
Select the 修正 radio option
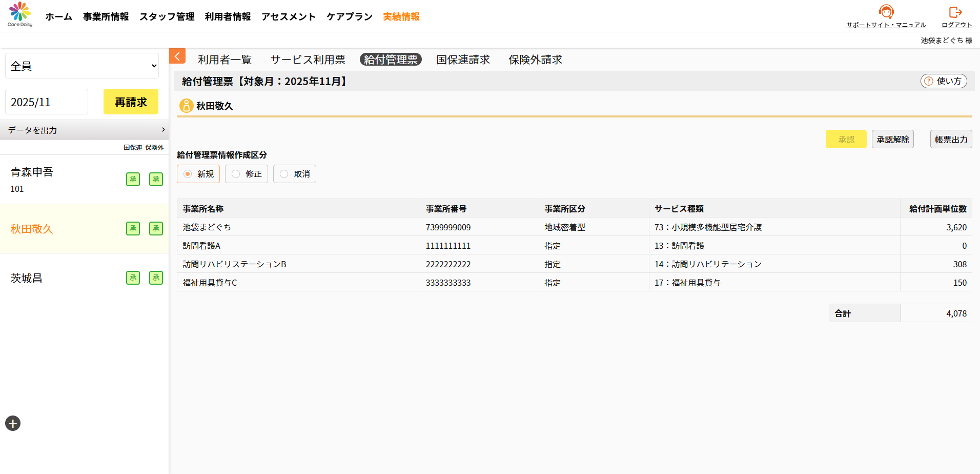236,174
